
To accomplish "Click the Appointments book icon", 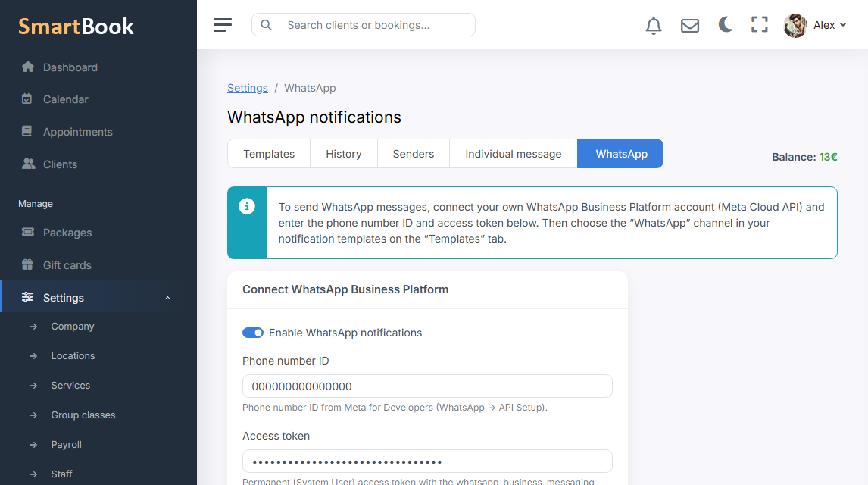I will click(x=27, y=131).
